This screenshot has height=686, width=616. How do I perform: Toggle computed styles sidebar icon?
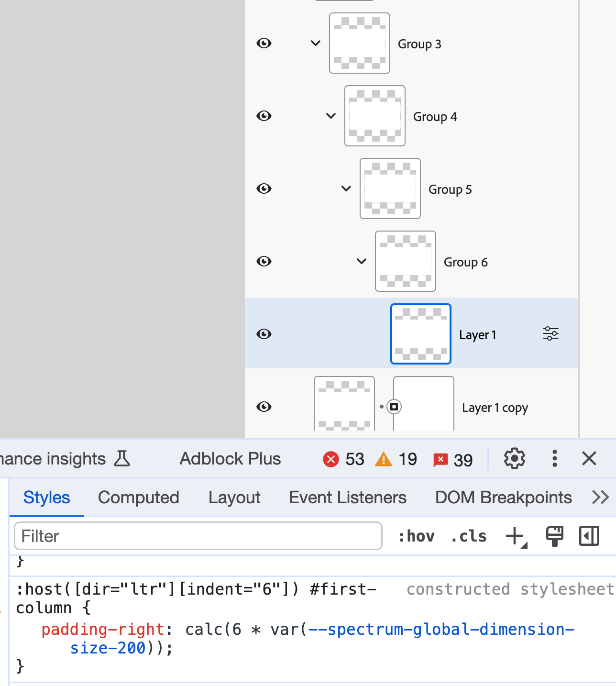click(589, 536)
